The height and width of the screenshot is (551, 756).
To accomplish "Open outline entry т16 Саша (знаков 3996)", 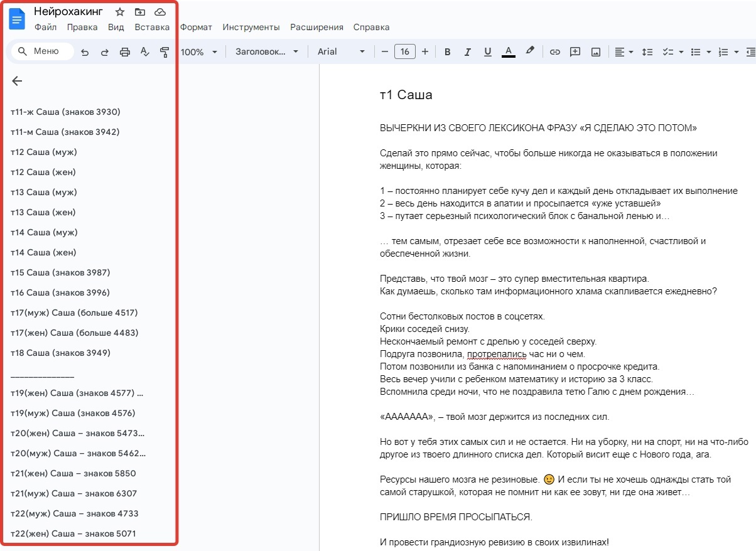I will 60,292.
